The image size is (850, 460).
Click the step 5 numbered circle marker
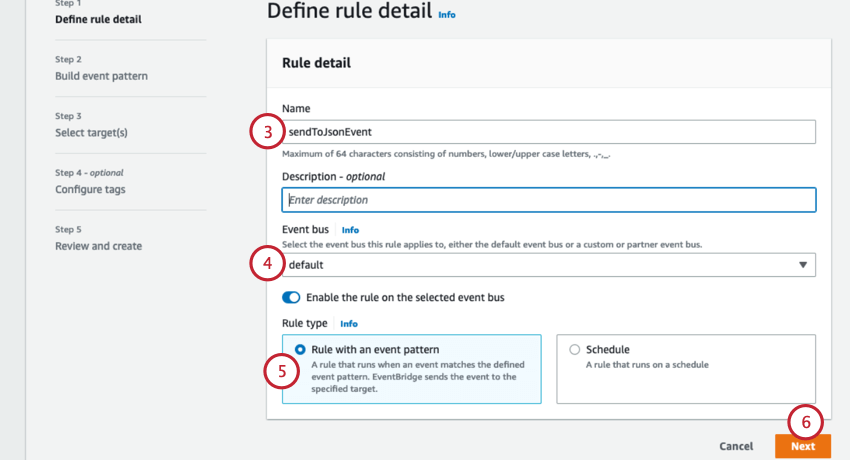pyautogui.click(x=281, y=371)
